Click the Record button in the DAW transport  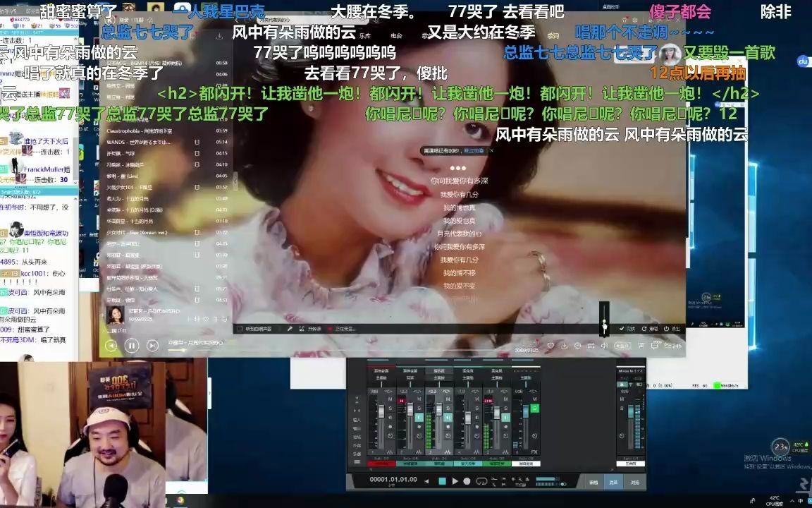click(467, 481)
